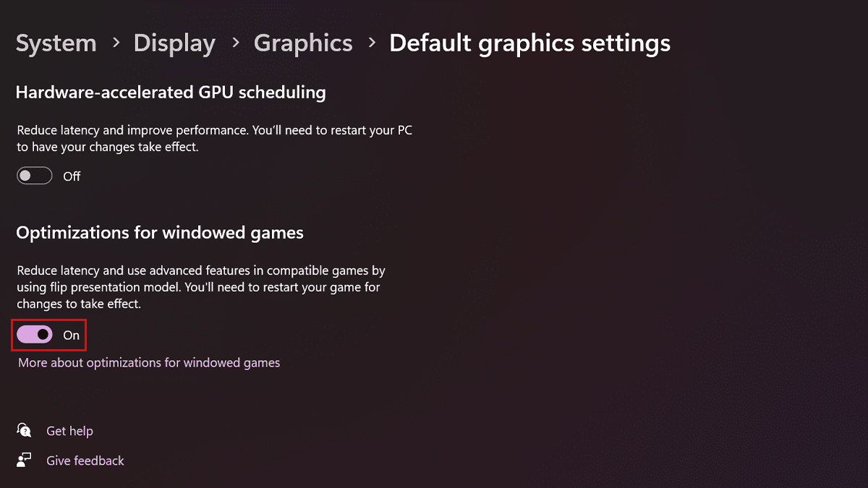
Task: Navigate to Display in the breadcrumb
Action: (174, 43)
